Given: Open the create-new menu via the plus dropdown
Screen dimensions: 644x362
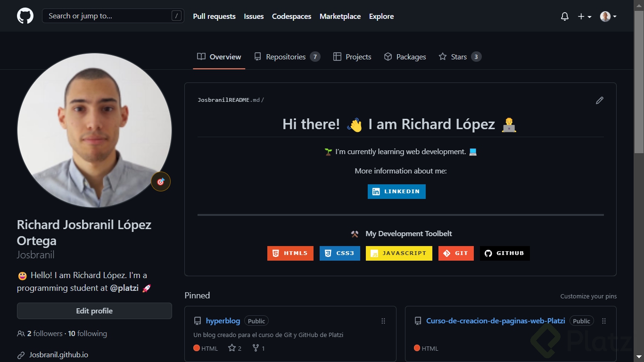Looking at the screenshot, I should pos(584,16).
